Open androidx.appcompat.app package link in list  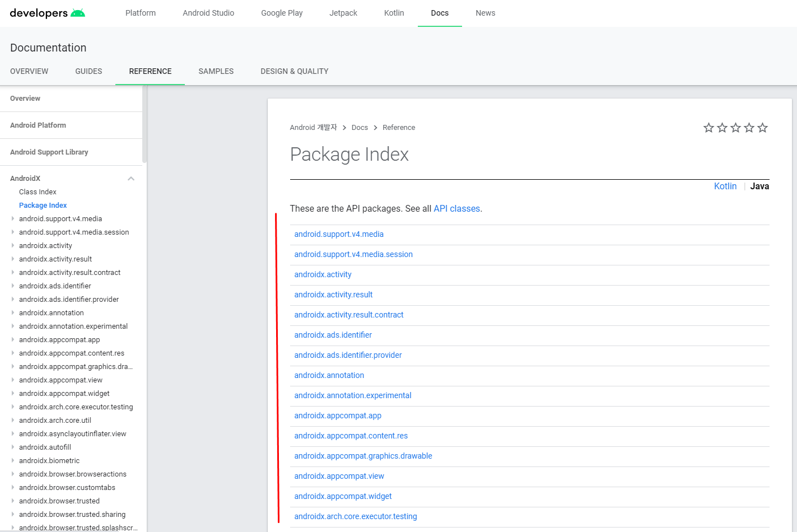(338, 416)
